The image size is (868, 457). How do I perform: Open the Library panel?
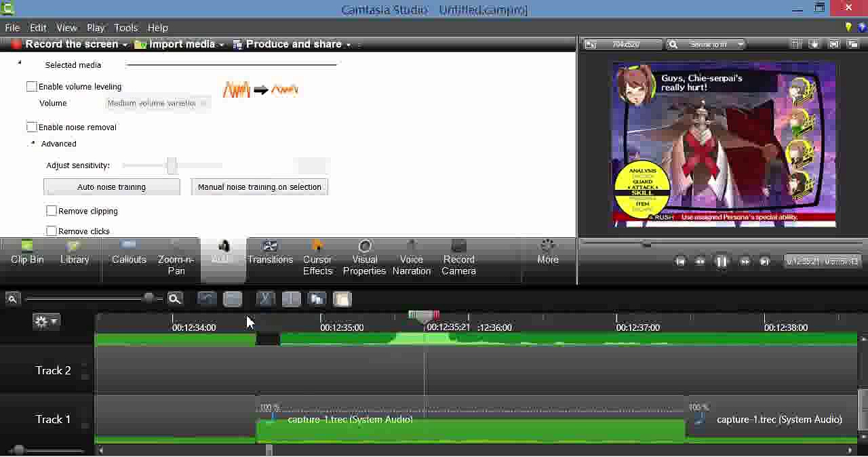75,254
